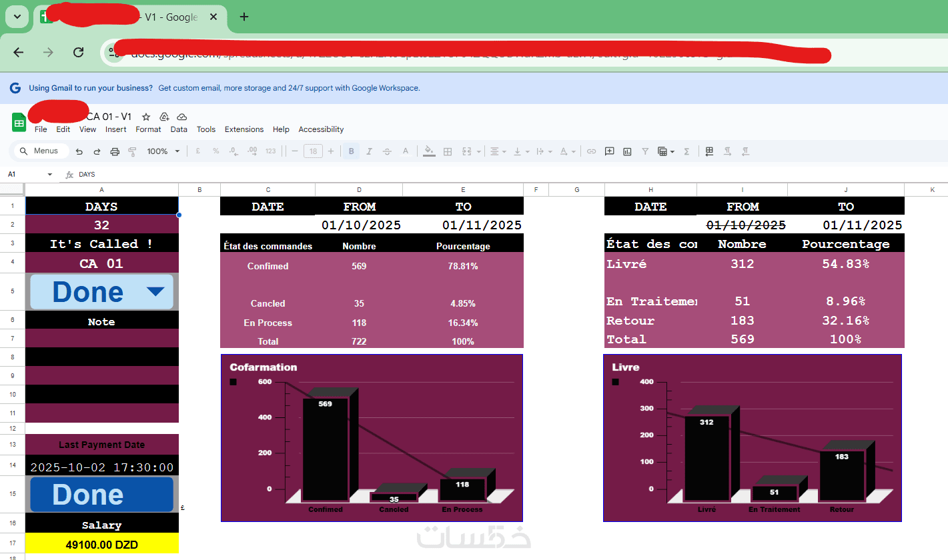Screen dimensions: 948x560
Task: Increase decimal places in the toolbar
Action: coord(251,151)
